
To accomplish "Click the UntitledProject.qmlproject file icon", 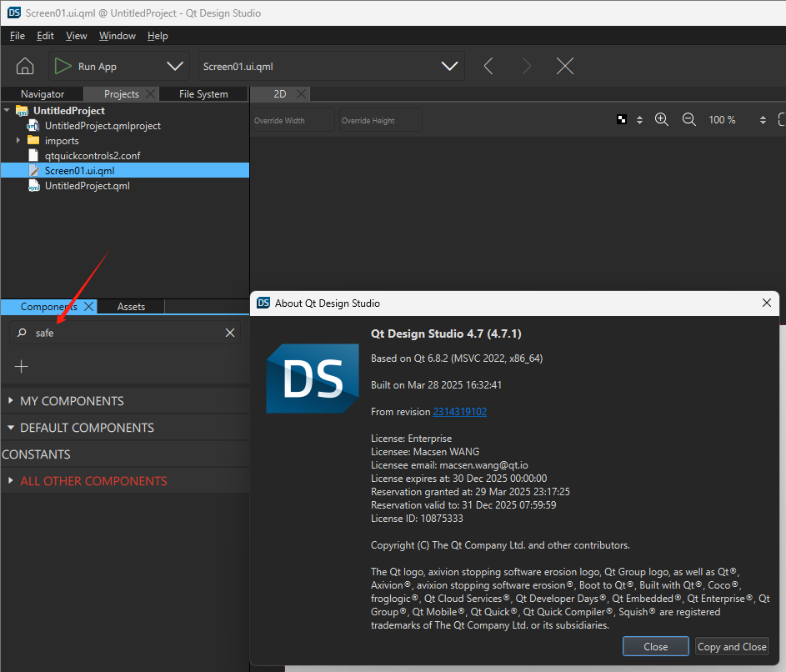I will tap(33, 126).
